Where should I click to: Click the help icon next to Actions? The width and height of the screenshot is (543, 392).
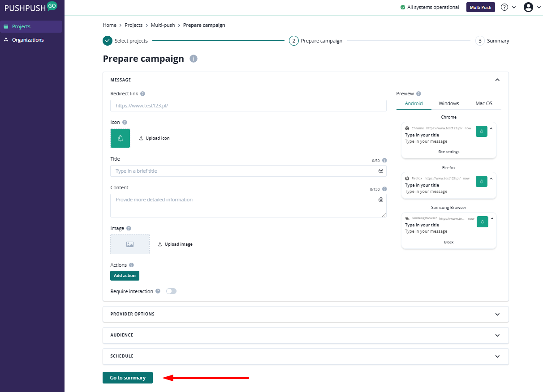pos(131,265)
